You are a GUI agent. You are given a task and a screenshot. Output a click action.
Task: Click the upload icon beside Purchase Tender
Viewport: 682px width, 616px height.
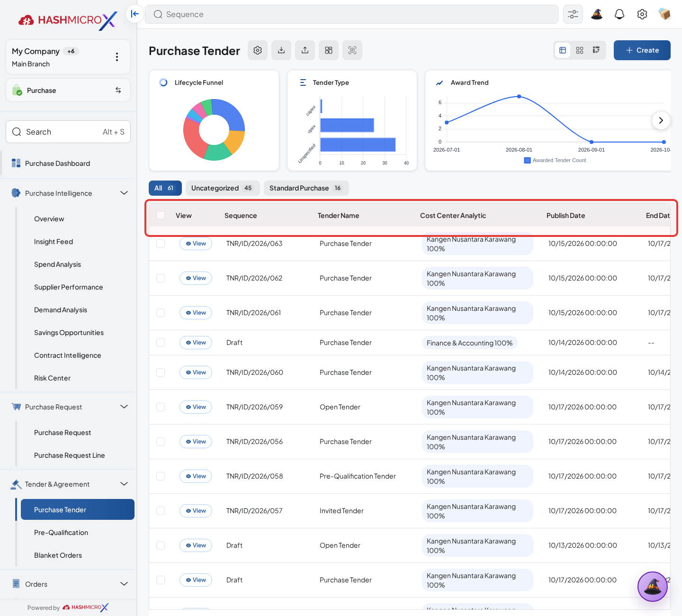click(x=305, y=50)
